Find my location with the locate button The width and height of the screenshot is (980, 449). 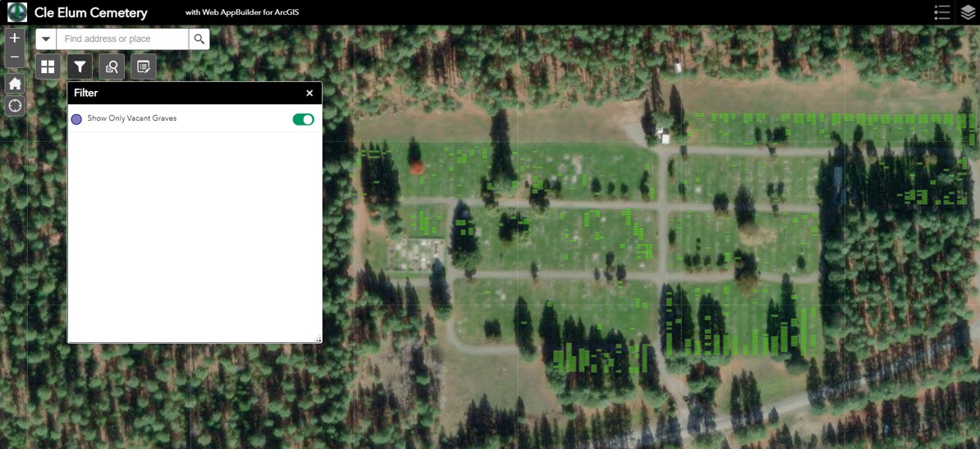click(15, 106)
